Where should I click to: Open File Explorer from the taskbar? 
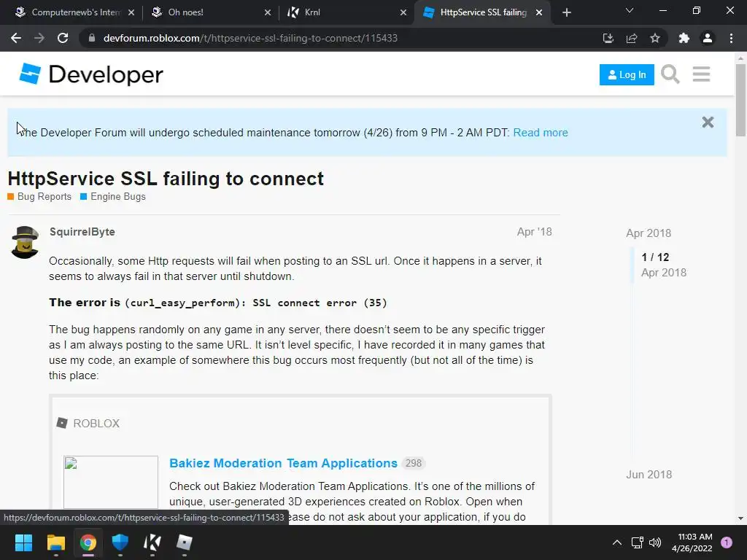tap(55, 542)
